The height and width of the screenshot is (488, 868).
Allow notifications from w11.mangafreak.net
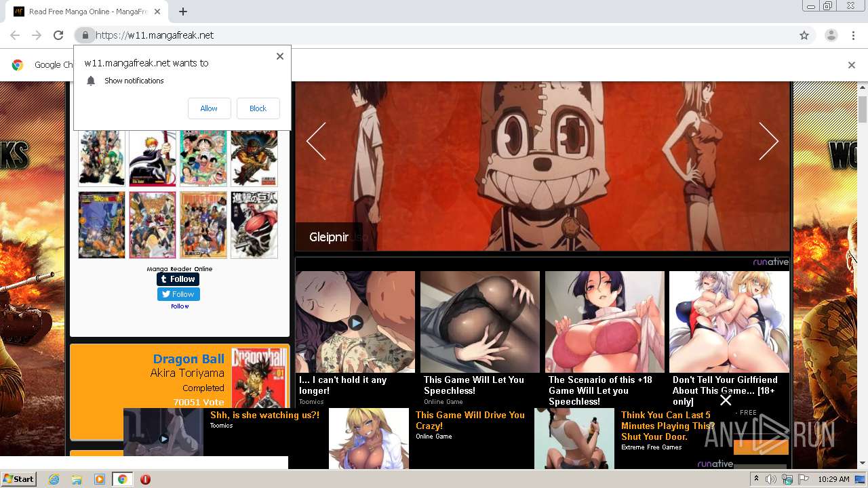coord(209,108)
